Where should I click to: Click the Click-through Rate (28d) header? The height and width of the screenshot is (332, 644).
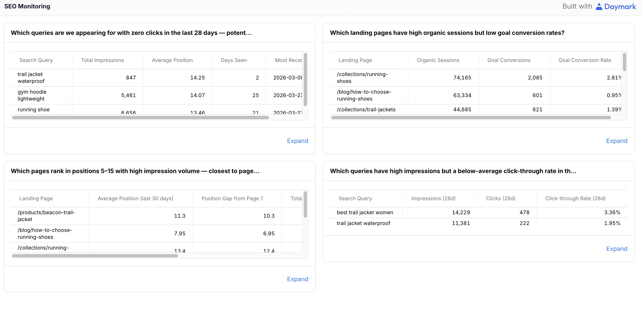coord(575,198)
